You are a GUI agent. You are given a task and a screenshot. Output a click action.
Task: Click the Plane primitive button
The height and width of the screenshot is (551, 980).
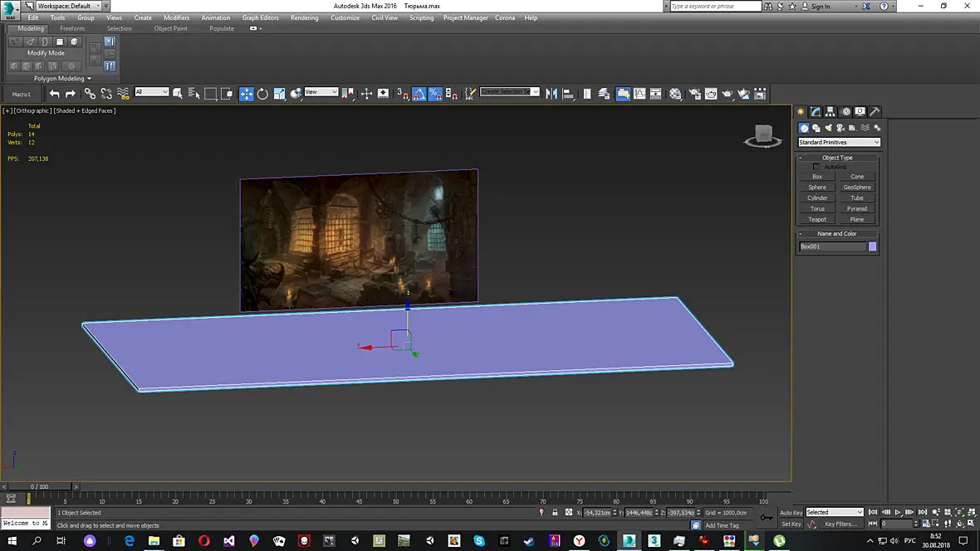click(x=857, y=219)
